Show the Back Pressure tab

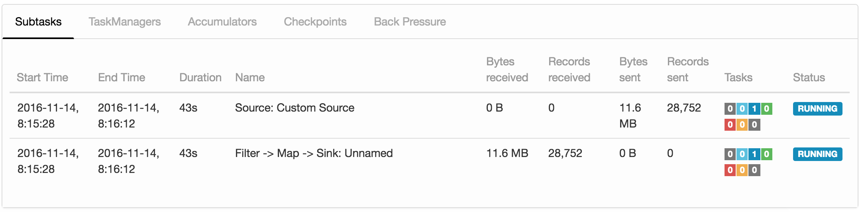(x=410, y=22)
